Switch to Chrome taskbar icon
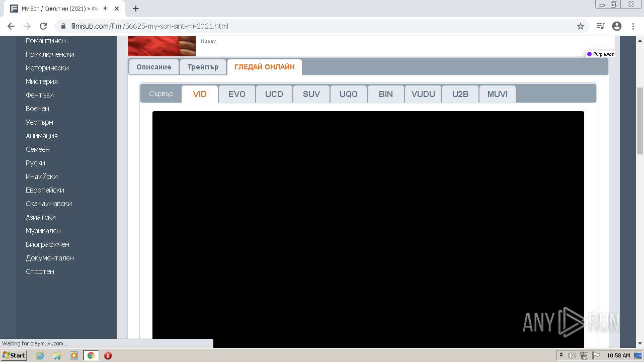Screen dimensions: 644x362 point(91,355)
